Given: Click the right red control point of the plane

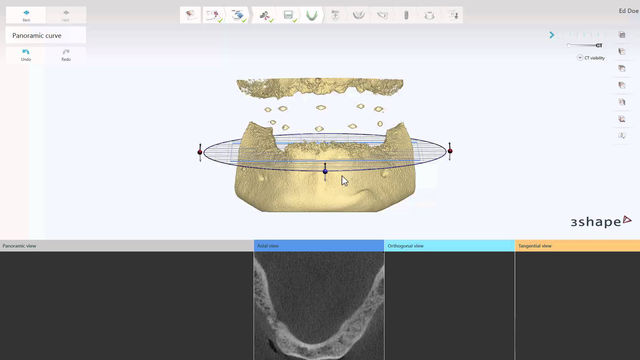Looking at the screenshot, I should point(450,151).
